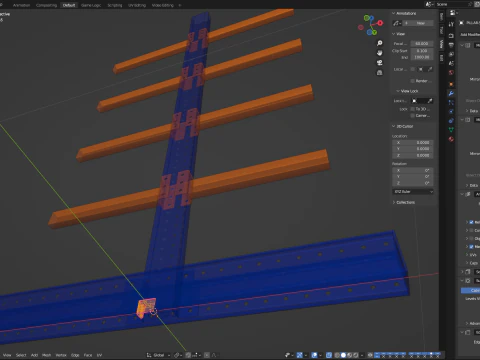480x360 pixels.
Task: Open the Edge menu in viewport header
Action: click(75, 355)
